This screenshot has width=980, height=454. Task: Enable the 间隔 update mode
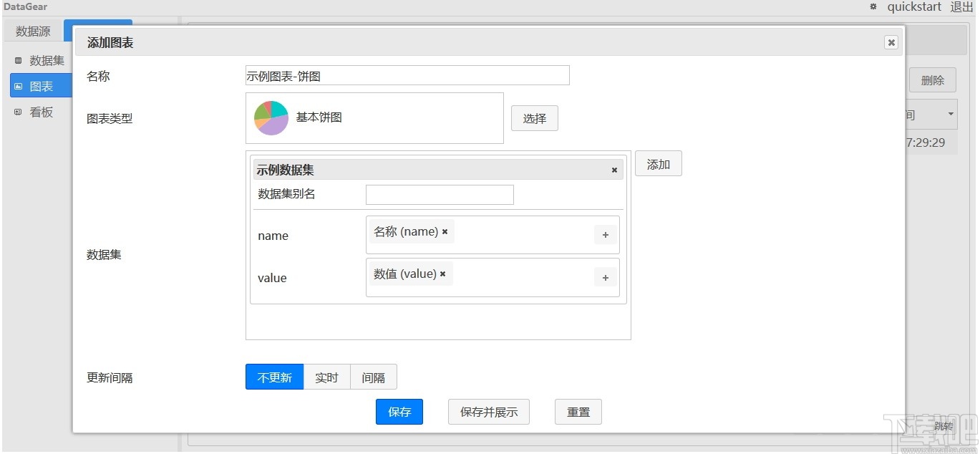pyautogui.click(x=373, y=377)
